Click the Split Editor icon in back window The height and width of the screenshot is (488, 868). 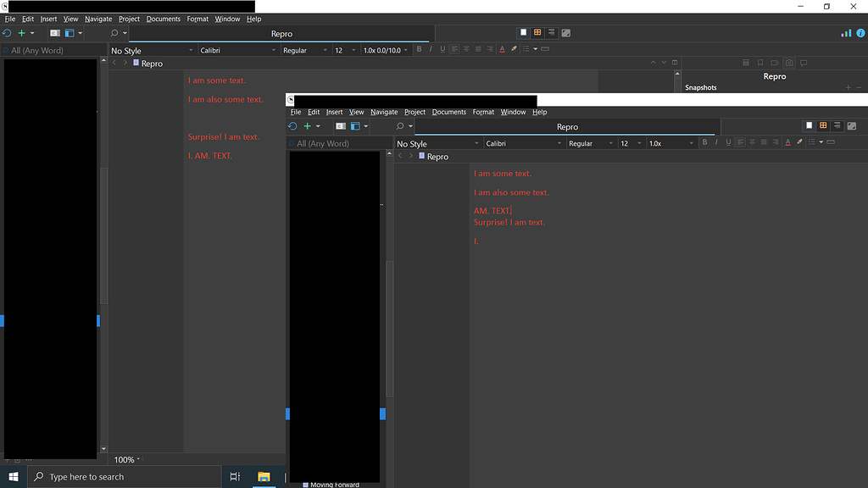675,63
